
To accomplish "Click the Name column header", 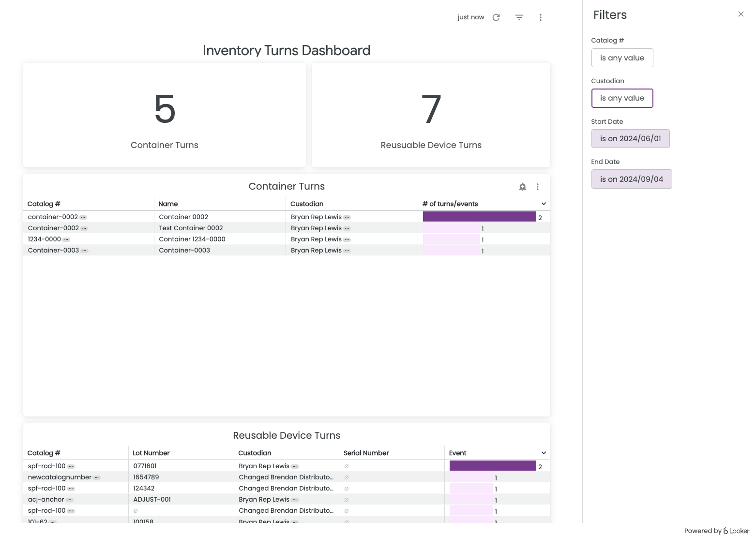I will pyautogui.click(x=168, y=204).
